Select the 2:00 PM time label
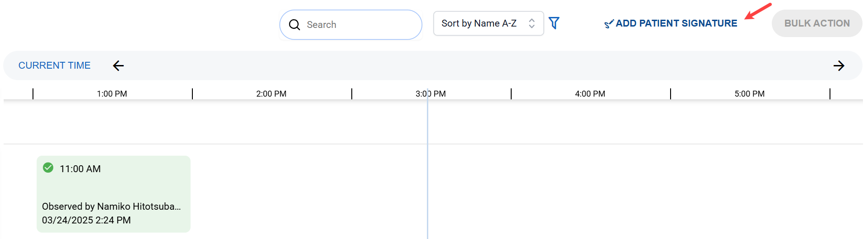 [x=271, y=94]
